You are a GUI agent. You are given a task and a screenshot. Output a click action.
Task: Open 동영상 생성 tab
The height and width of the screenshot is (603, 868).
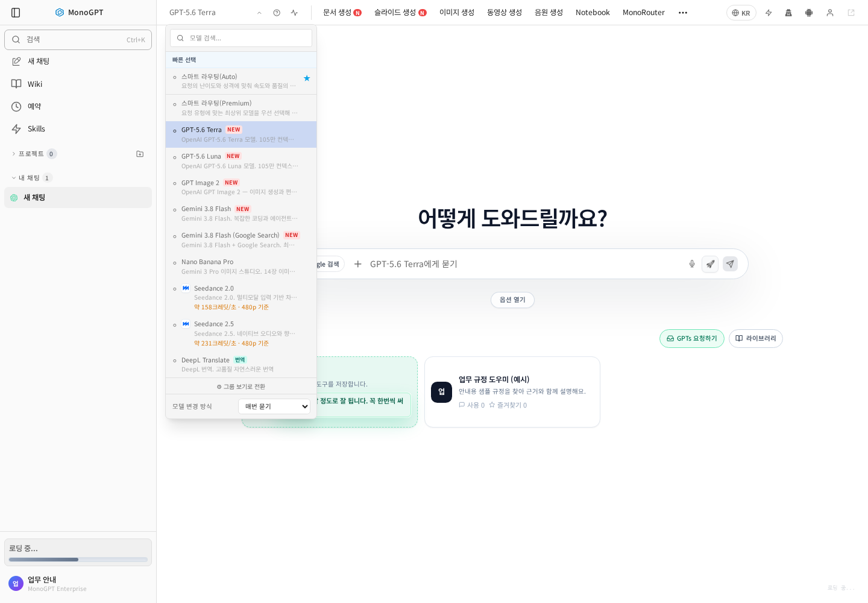[x=505, y=13]
